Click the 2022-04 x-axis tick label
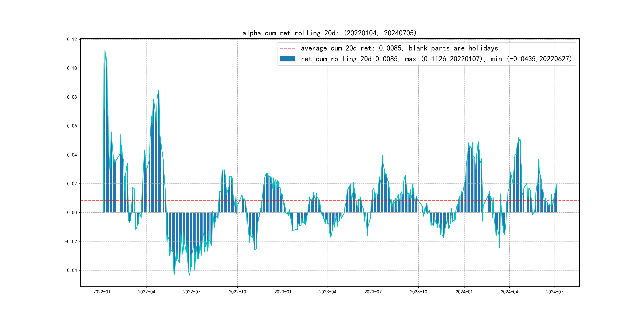This screenshot has height=322, width=644. point(147,292)
